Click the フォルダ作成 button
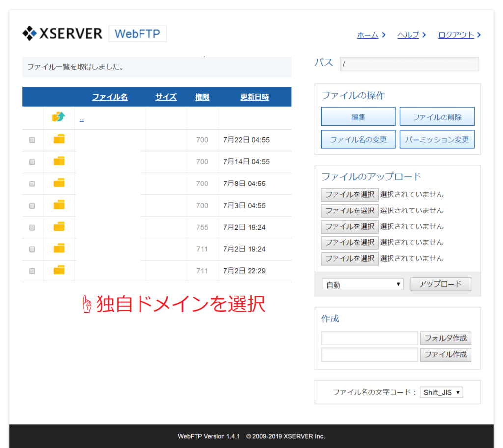This screenshot has height=448, width=503. click(x=446, y=338)
